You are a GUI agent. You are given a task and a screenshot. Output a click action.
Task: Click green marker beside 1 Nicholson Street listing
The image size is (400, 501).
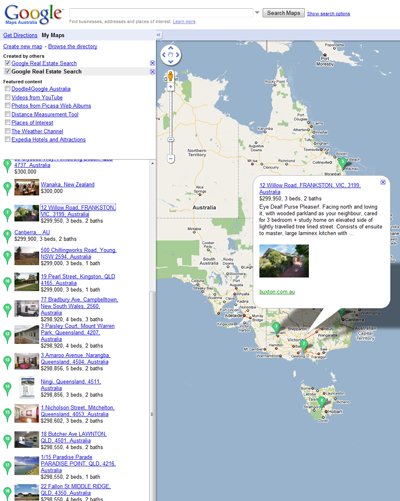pos(7,415)
